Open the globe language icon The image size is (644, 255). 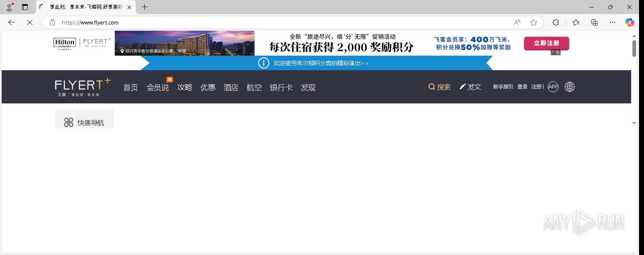[x=570, y=87]
